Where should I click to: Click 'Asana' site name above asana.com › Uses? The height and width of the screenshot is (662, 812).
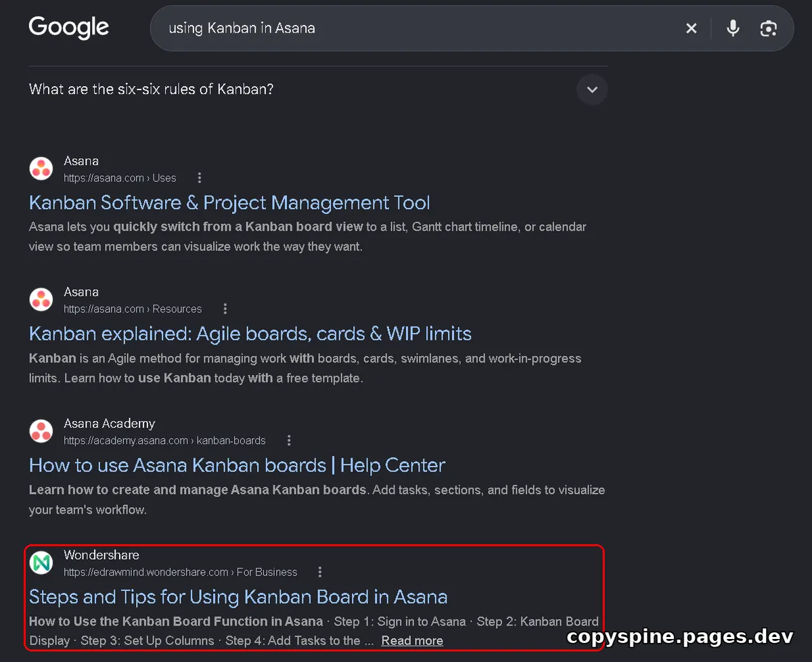pos(81,161)
